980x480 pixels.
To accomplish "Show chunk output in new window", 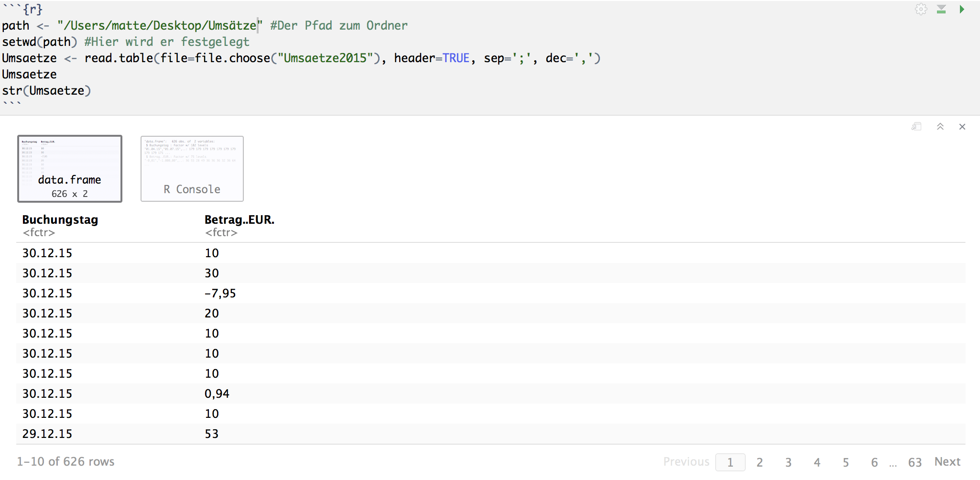I will point(916,127).
